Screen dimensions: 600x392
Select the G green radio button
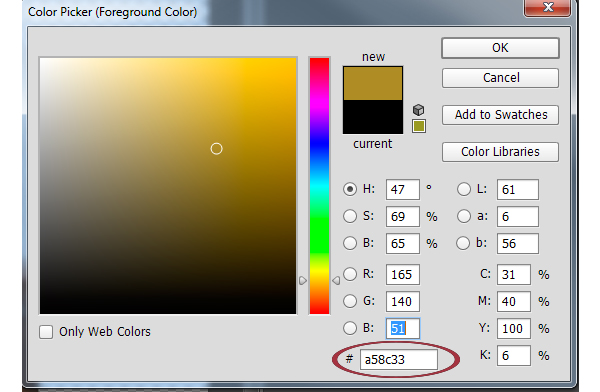350,301
